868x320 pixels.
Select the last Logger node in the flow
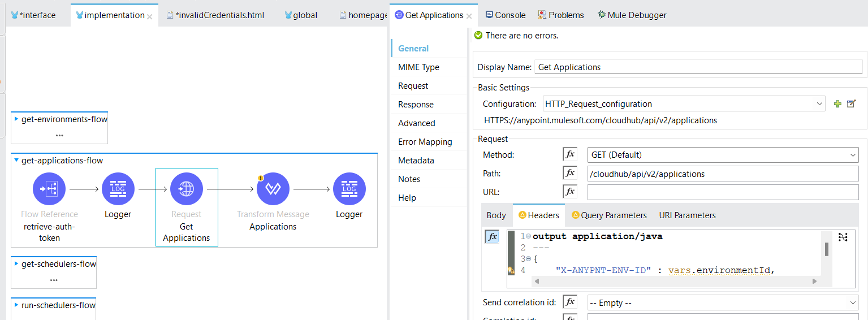click(349, 189)
